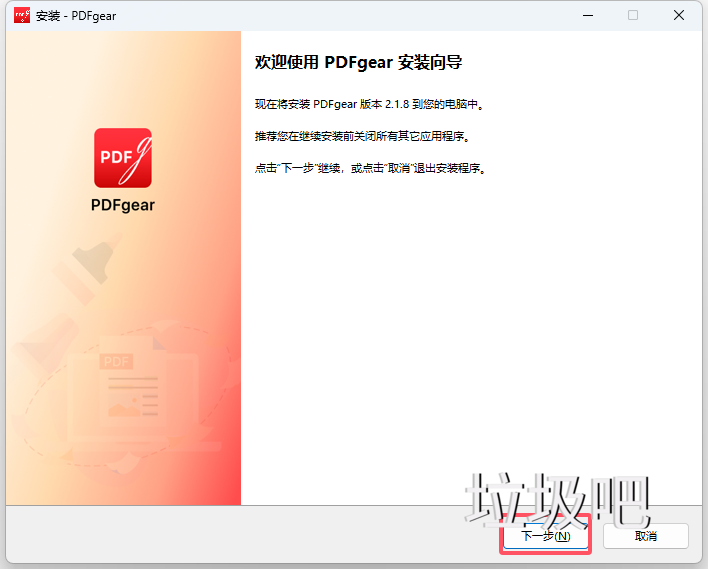Screen dimensions: 708x569
Task: Click the red PDFgear logo in left panel
Action: (122, 158)
